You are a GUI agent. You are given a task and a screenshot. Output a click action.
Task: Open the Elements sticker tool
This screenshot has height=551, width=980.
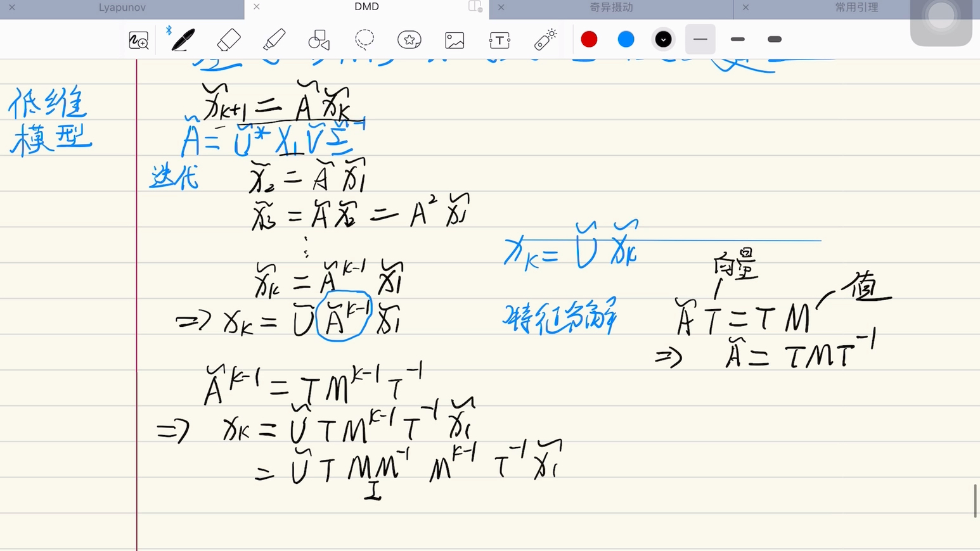coord(409,39)
